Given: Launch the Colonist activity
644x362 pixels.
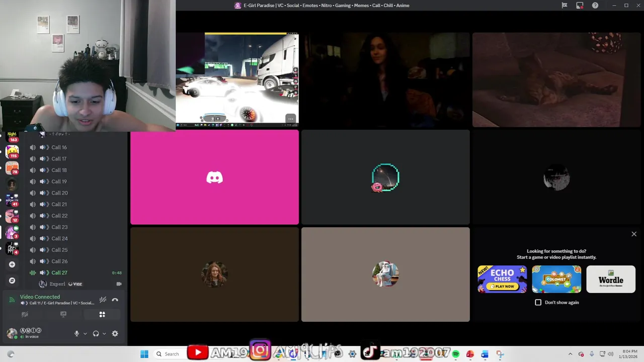Looking at the screenshot, I should click(556, 279).
